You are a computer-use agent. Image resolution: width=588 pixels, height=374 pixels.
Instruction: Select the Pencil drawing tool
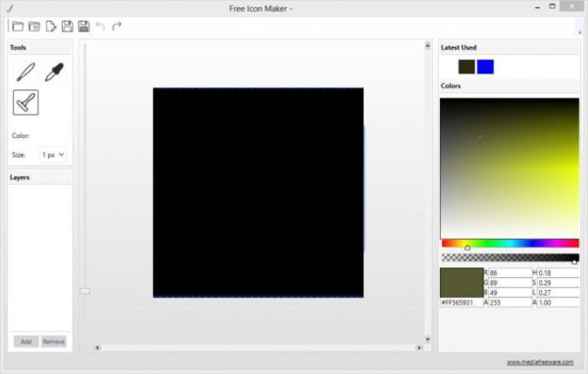(x=25, y=71)
